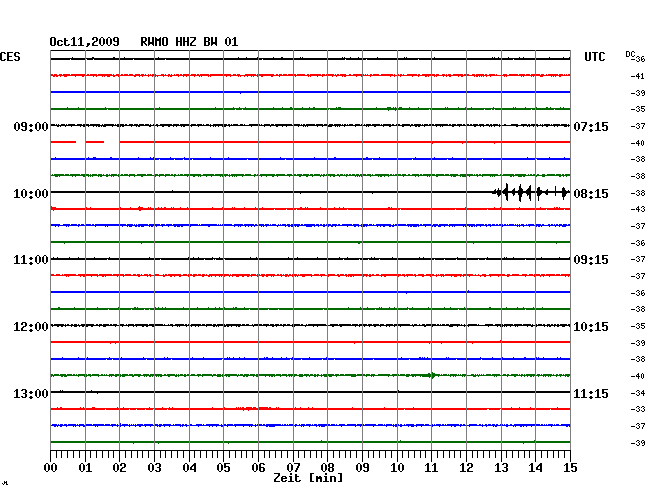650x494 pixels.
Task: Select the 15 minute axis tick label
Action: [x=570, y=468]
